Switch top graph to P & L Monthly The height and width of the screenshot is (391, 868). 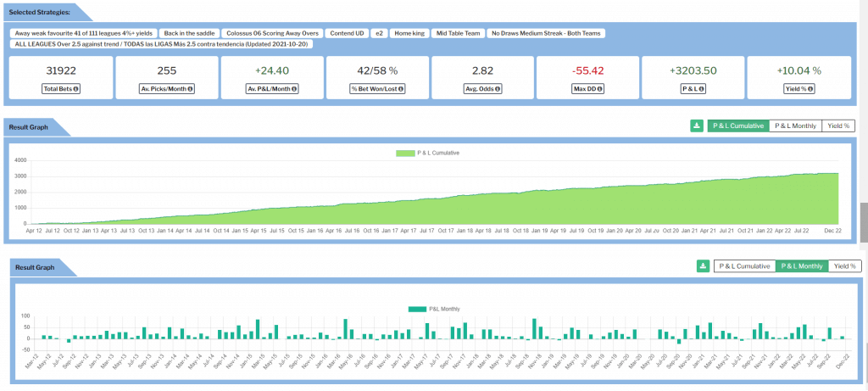(796, 126)
